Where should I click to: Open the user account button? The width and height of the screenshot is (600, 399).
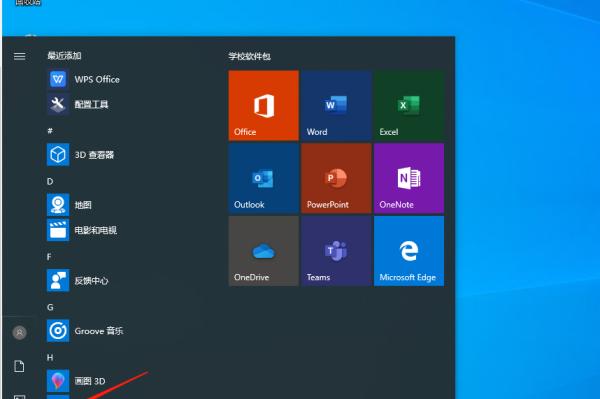point(20,332)
